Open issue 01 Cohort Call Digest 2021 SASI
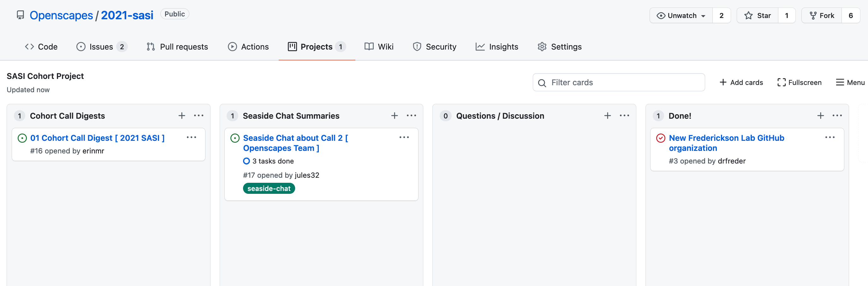Image resolution: width=868 pixels, height=286 pixels. pos(98,138)
